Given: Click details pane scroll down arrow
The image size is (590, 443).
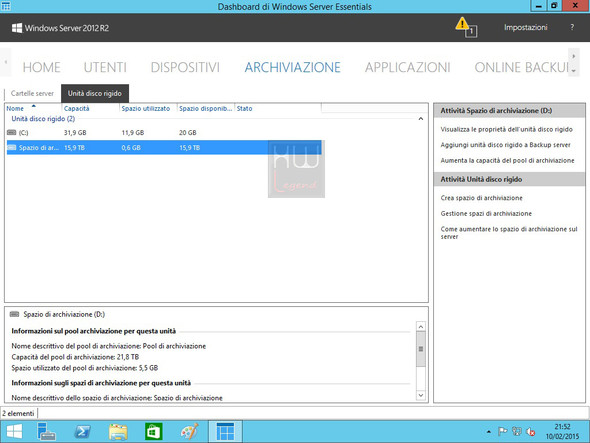Looking at the screenshot, I should (421, 395).
